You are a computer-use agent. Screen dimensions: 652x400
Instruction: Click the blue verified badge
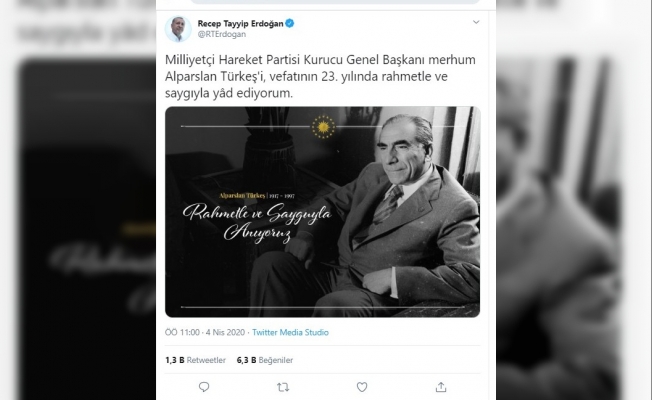coord(290,23)
